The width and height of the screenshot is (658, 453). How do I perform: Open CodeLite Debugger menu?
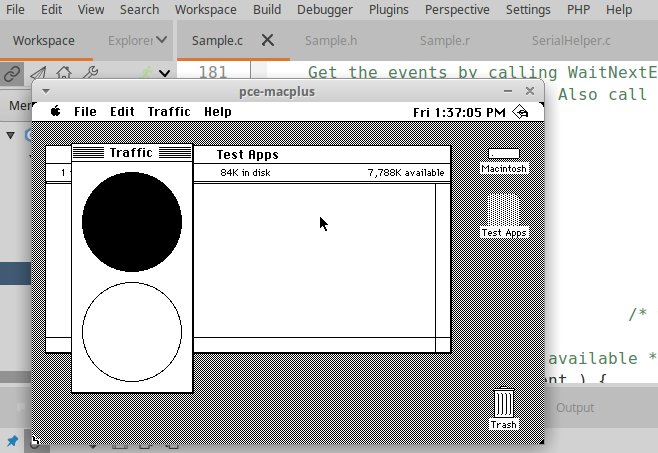coord(325,9)
